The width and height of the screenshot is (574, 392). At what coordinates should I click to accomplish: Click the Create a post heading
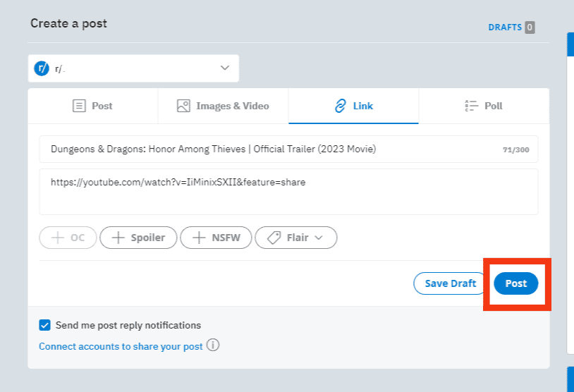pyautogui.click(x=69, y=23)
